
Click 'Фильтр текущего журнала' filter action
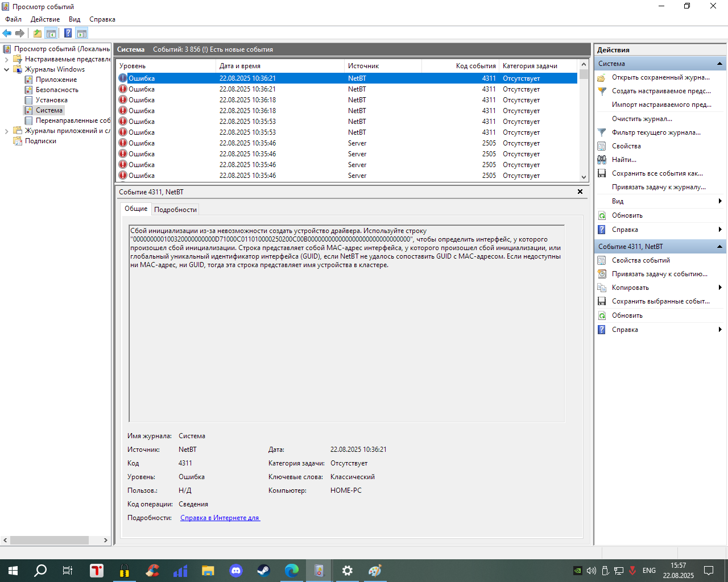coord(656,132)
